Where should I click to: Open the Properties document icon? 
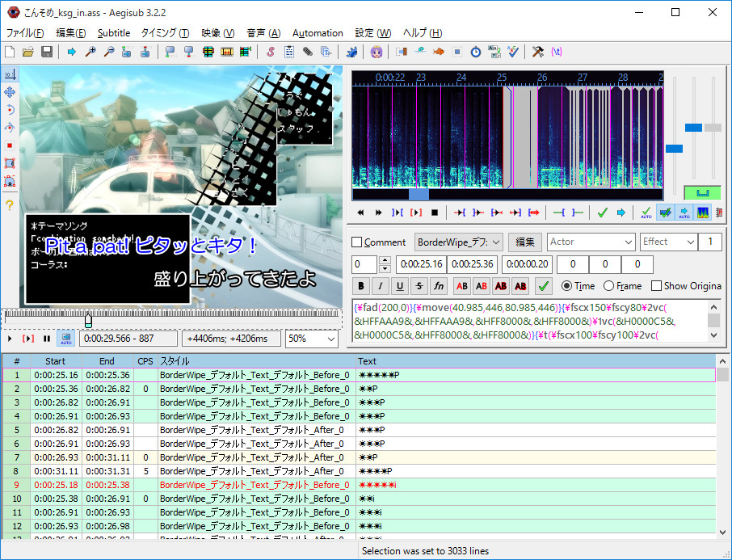click(x=289, y=52)
